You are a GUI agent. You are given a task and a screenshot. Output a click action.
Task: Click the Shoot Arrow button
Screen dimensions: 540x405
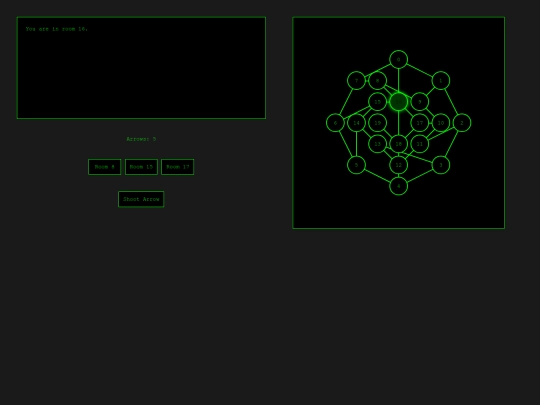(141, 199)
